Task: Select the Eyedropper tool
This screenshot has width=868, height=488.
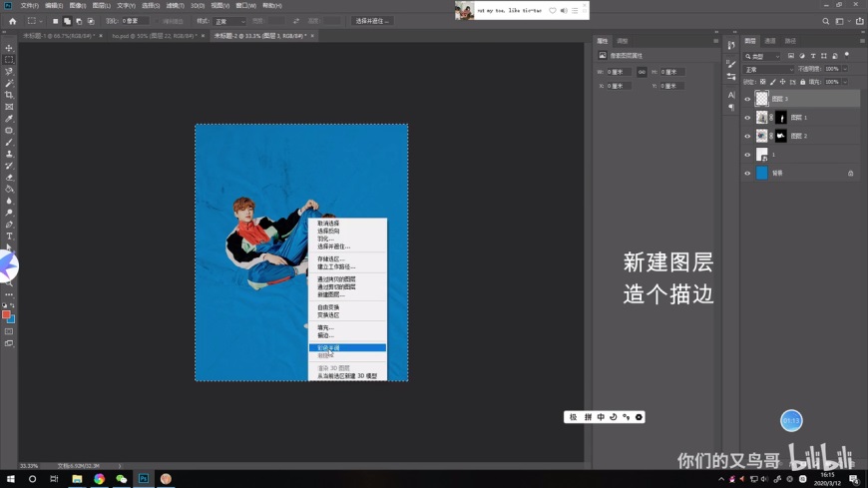Action: (9, 119)
